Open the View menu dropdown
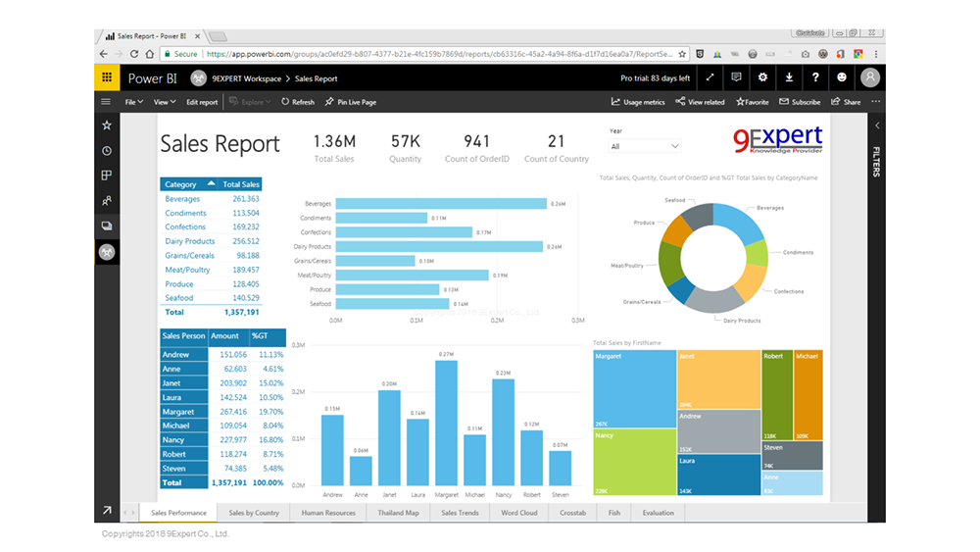Screen dimensions: 980x552 [164, 102]
